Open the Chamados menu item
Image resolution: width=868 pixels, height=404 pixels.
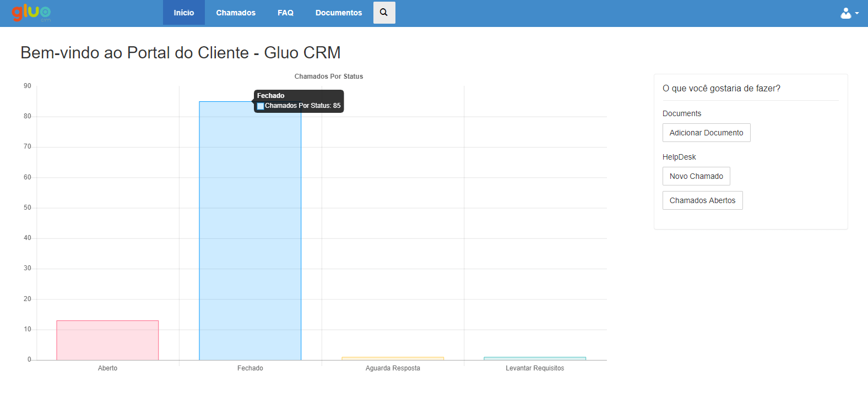point(236,13)
